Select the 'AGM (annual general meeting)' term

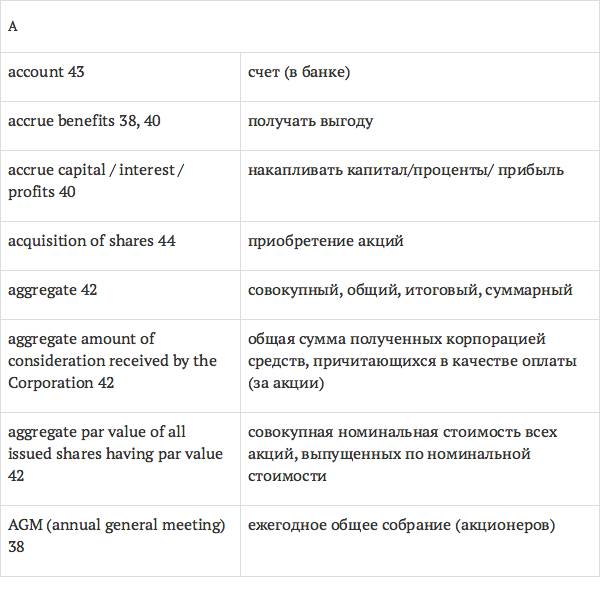pos(116,525)
